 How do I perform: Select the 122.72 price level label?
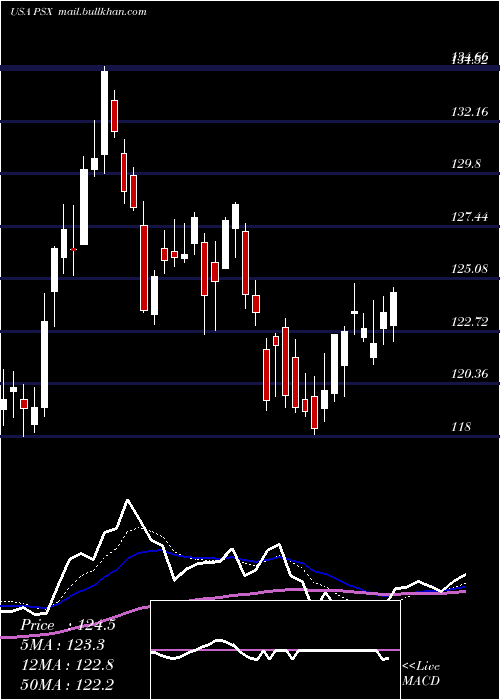coord(470,321)
